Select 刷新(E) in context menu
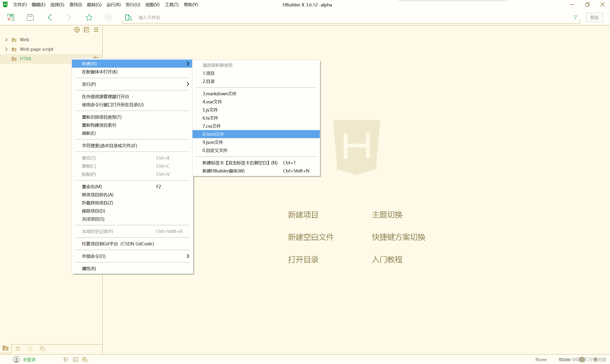 tap(132, 133)
